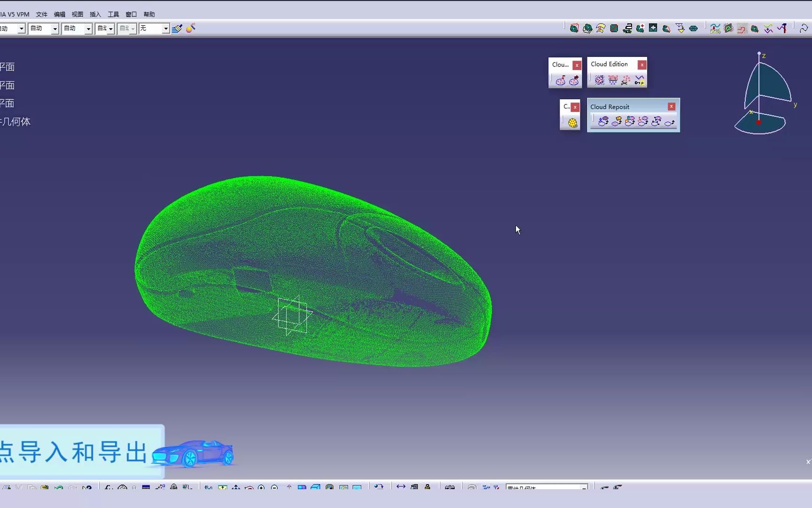Open the 窗口 menu
The image size is (812, 508).
(x=131, y=15)
